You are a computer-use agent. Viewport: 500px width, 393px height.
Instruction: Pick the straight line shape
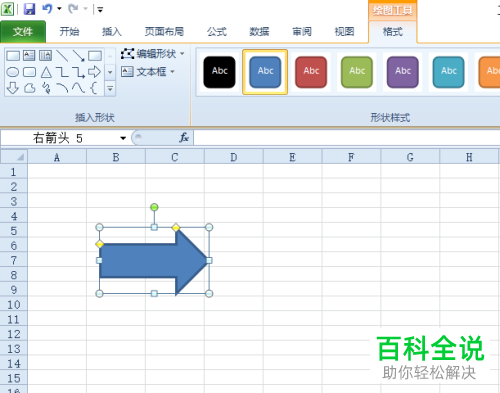(62, 55)
